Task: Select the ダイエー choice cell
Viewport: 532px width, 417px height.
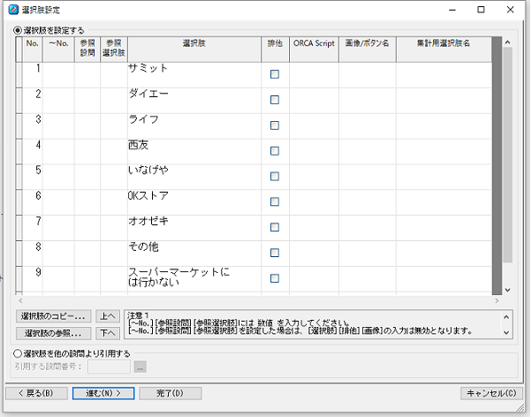Action: coord(194,101)
